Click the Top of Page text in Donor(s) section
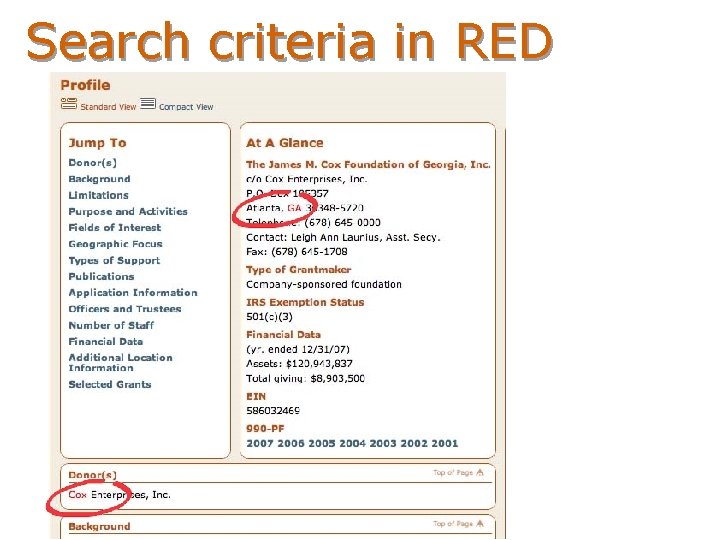 [x=453, y=472]
